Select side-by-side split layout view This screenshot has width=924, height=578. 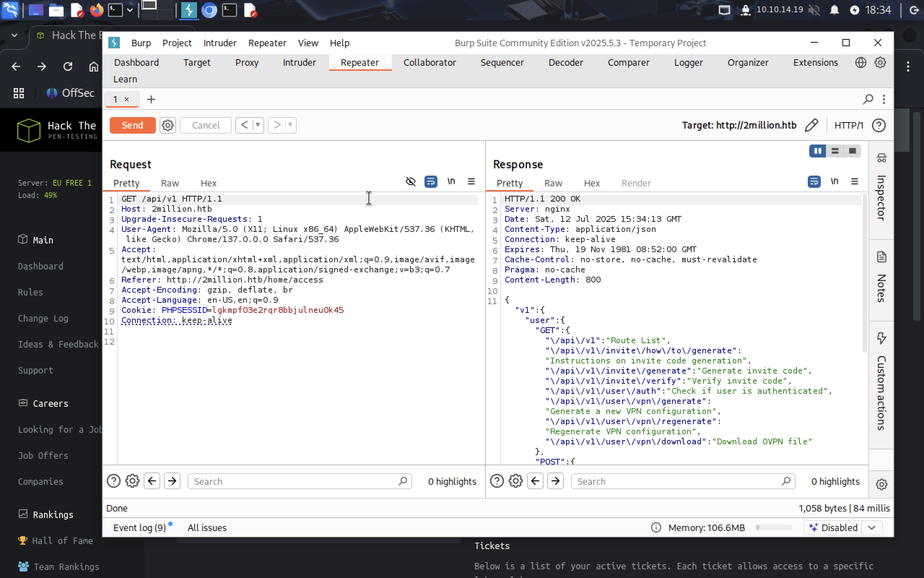(818, 151)
